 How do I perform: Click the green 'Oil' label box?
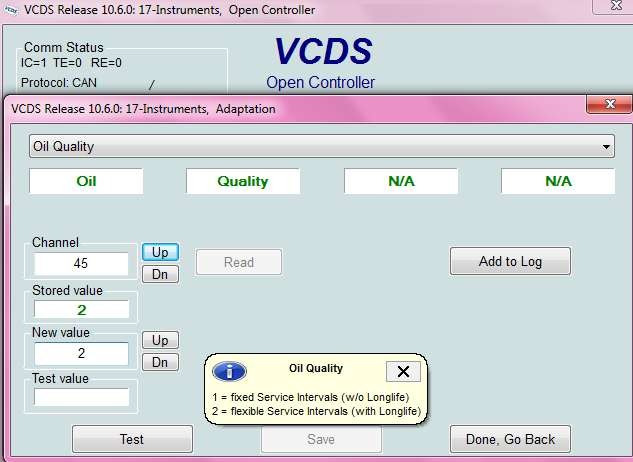(86, 181)
